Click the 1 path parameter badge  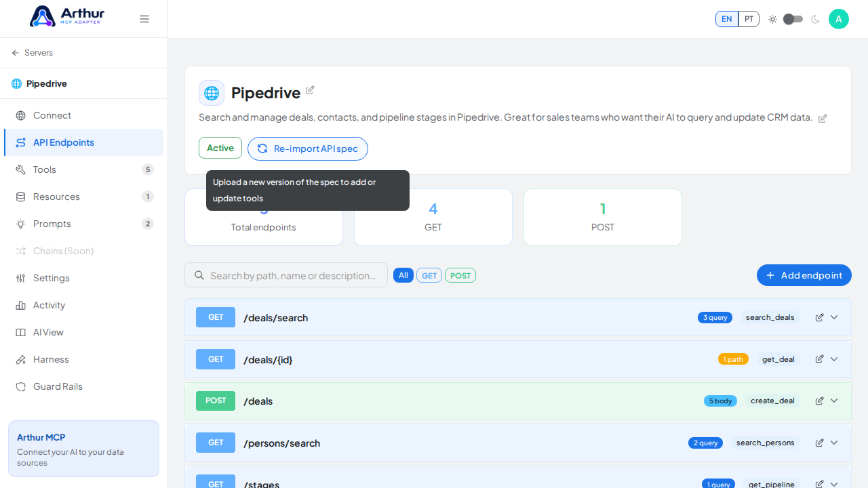tap(733, 359)
